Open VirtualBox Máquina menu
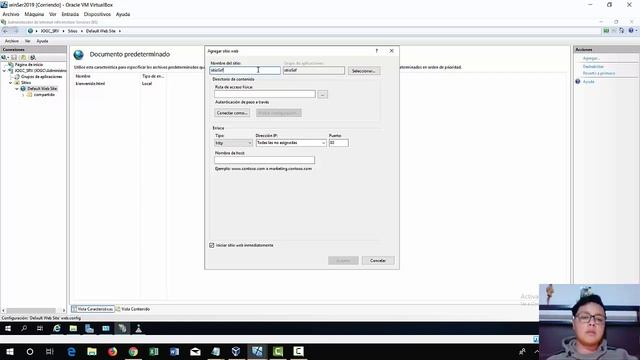The width and height of the screenshot is (640, 360). point(34,14)
